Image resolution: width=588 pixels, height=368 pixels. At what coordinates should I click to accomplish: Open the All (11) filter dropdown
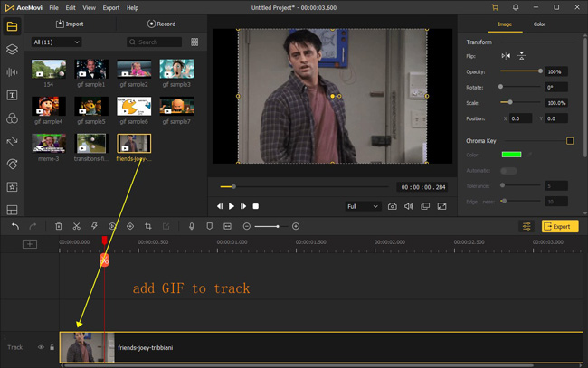click(x=56, y=42)
